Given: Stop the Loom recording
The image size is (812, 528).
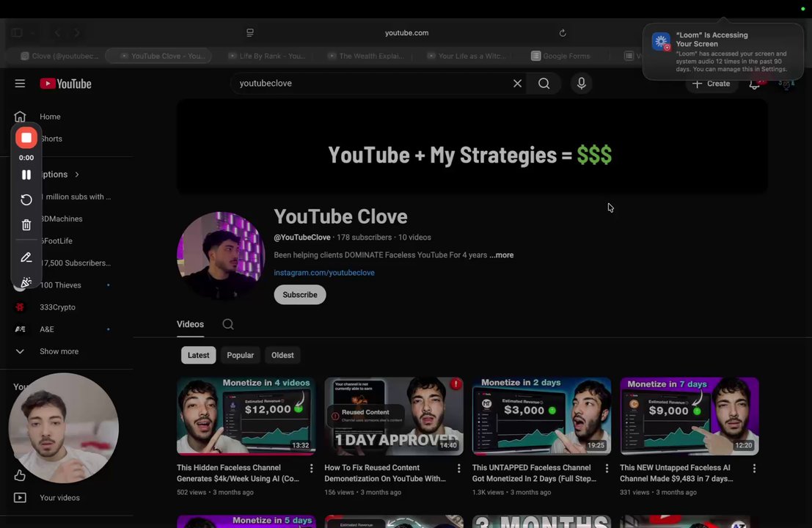Looking at the screenshot, I should pyautogui.click(x=26, y=138).
